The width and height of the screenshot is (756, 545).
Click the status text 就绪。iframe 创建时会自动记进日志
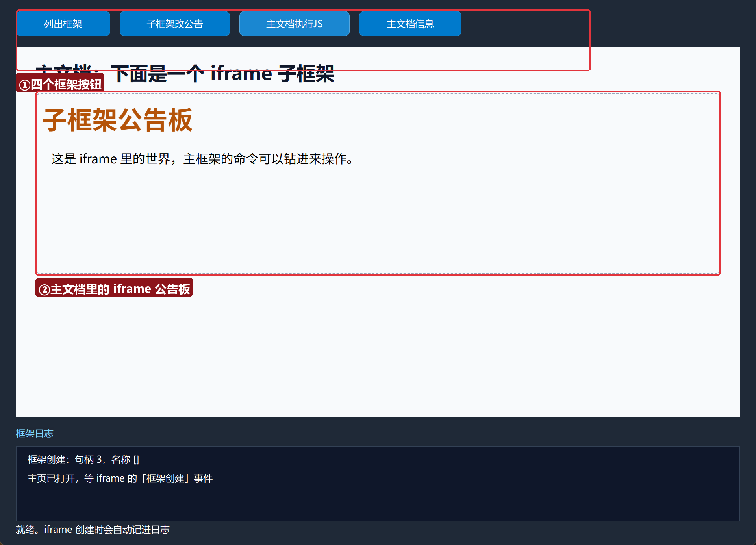[x=93, y=530]
